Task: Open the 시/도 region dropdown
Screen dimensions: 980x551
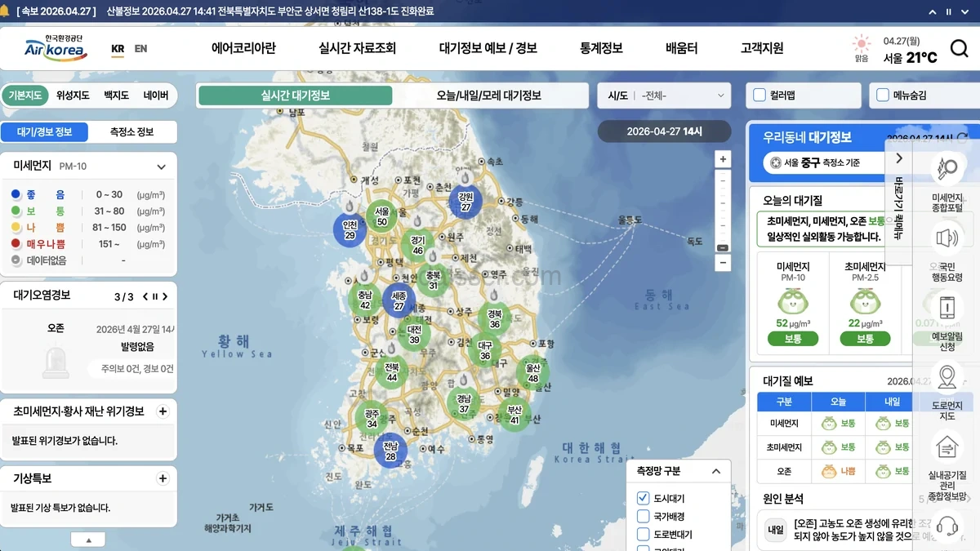Action: click(x=663, y=96)
